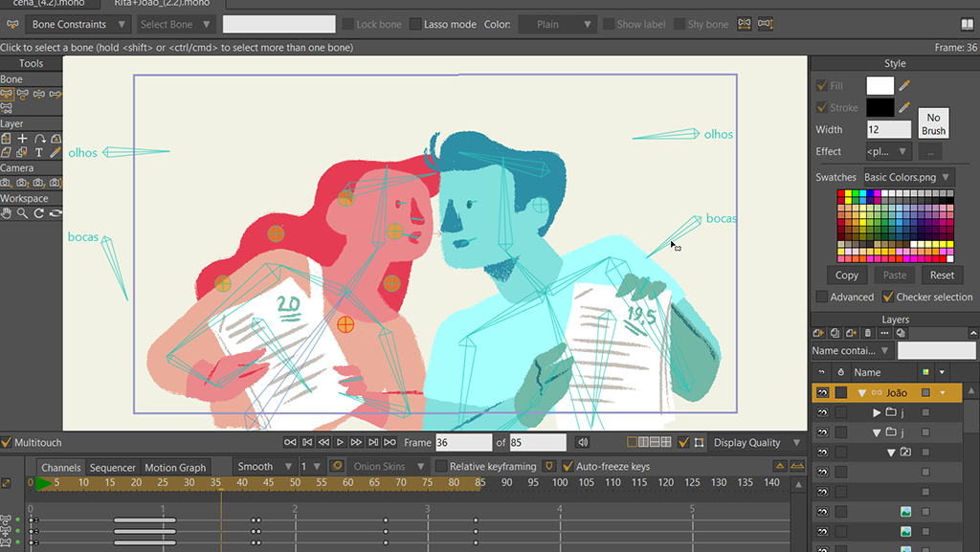Jump to the end of the animation
The height and width of the screenshot is (552, 980).
[390, 443]
